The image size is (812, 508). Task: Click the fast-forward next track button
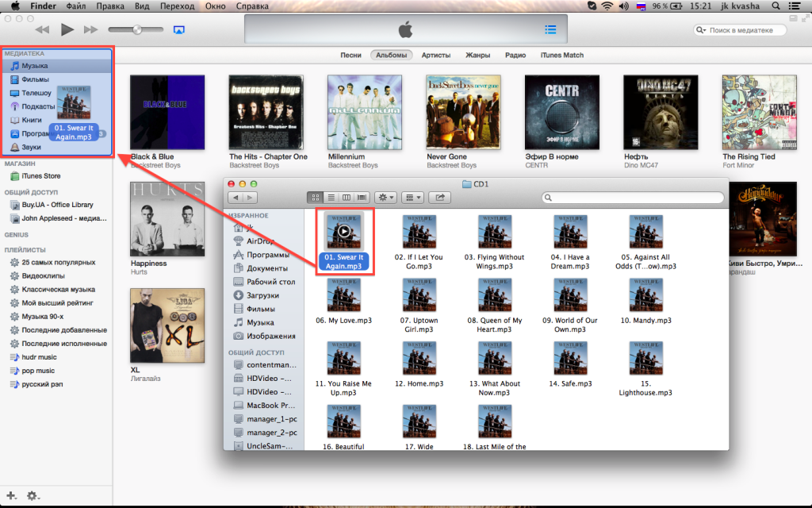(90, 29)
